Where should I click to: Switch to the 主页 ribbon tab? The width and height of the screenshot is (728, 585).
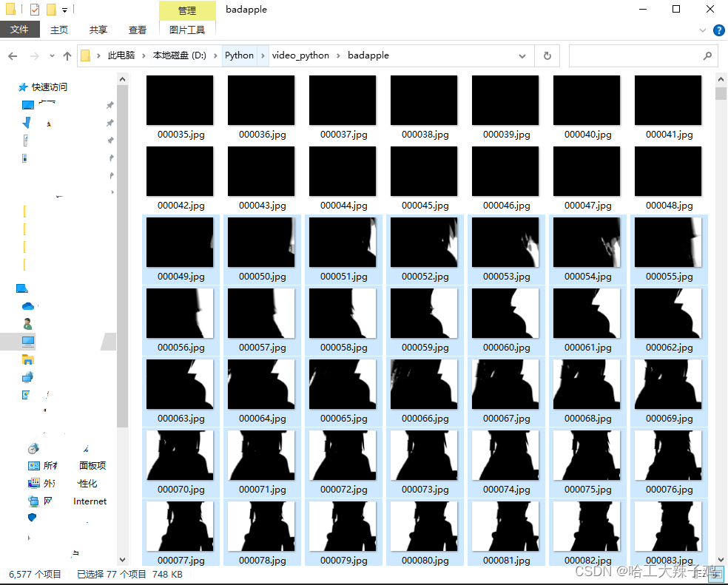(x=59, y=30)
